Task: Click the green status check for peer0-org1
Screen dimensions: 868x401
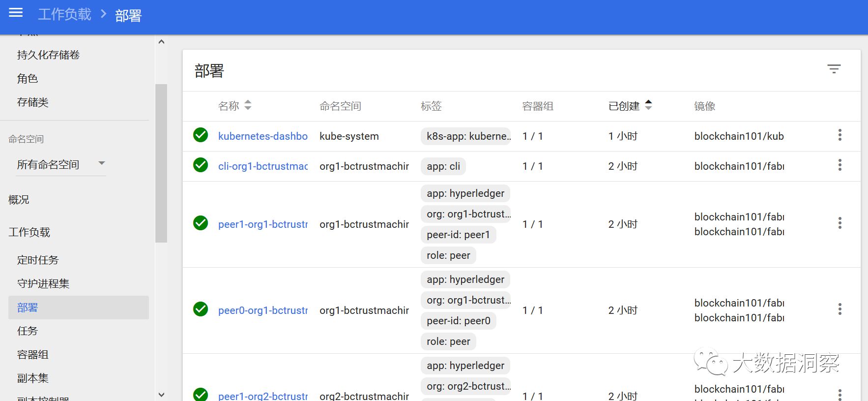Action: coord(201,309)
